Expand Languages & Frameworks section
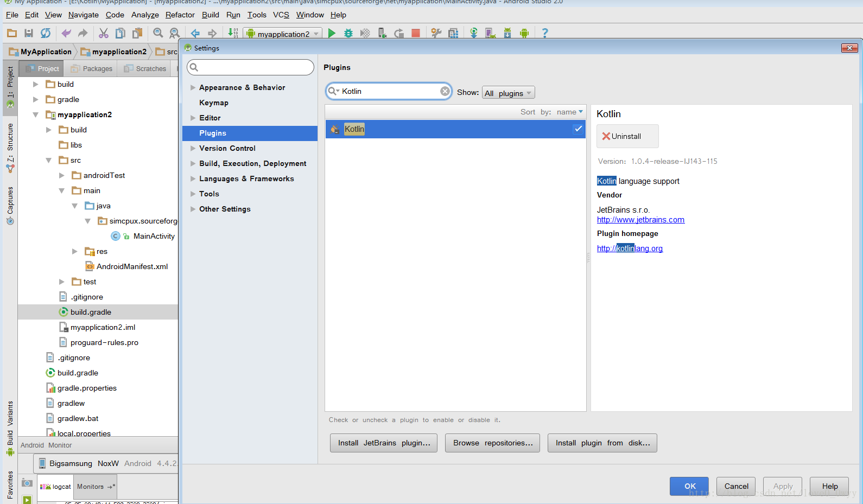863x504 pixels. 193,178
